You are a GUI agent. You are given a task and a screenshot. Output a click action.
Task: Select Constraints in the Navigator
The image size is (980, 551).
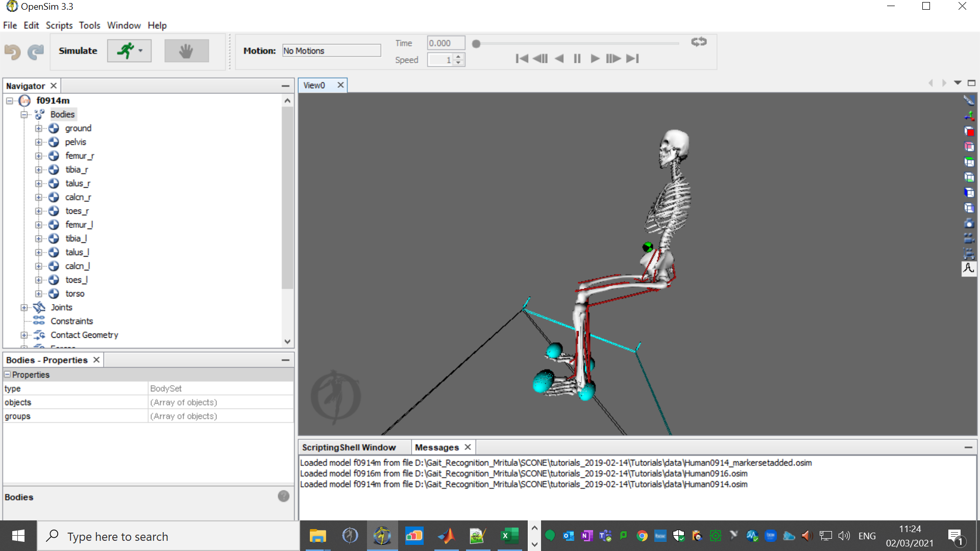click(71, 321)
